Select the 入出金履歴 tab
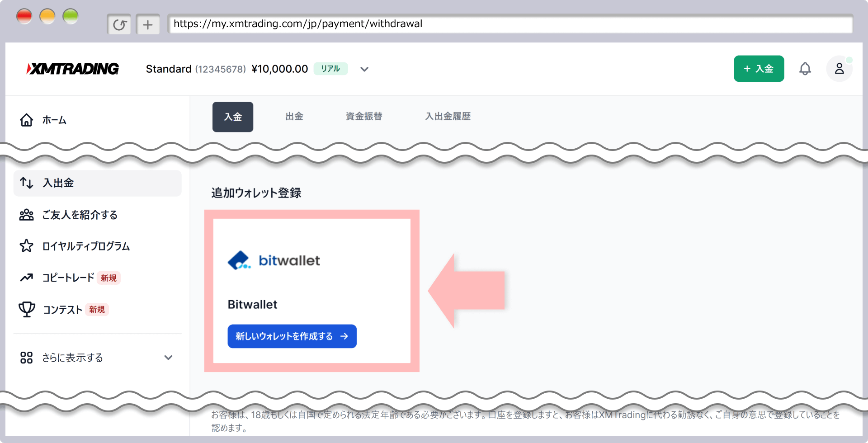868x443 pixels. pos(448,117)
